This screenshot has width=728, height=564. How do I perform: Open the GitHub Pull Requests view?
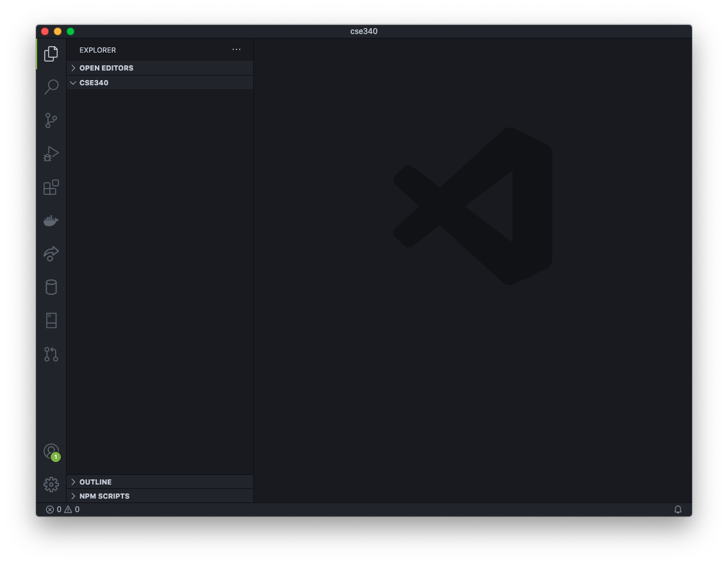(x=51, y=354)
